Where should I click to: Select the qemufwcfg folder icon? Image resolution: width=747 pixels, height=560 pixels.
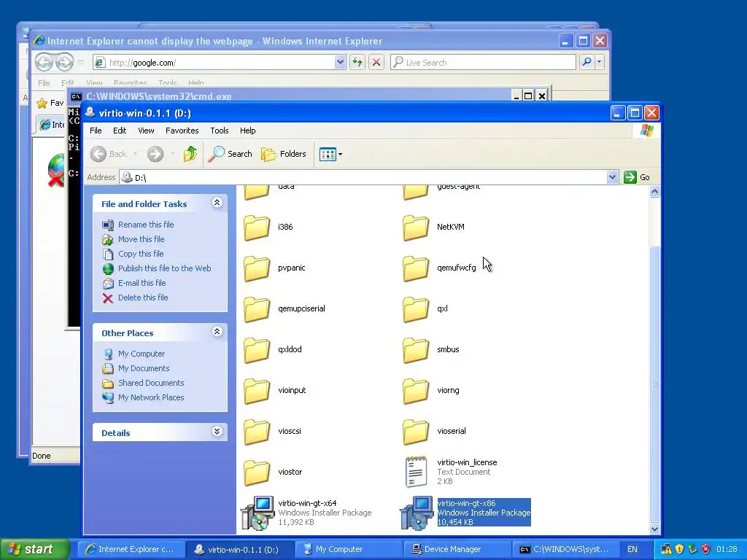[x=416, y=268]
